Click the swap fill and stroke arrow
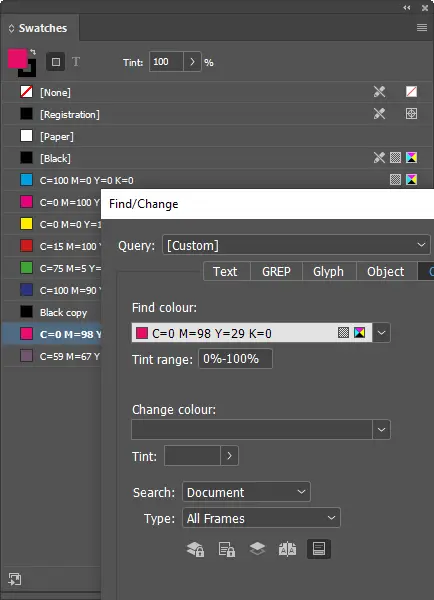The height and width of the screenshot is (600, 434). [x=33, y=52]
